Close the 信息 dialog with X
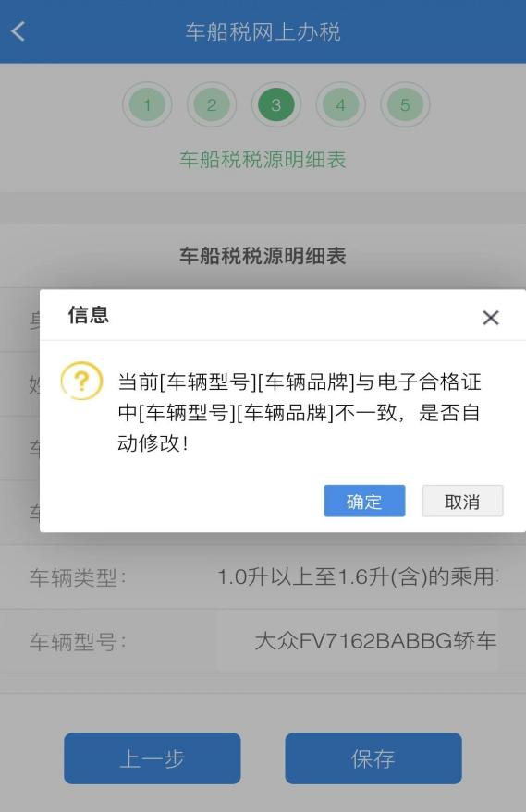 tap(490, 318)
